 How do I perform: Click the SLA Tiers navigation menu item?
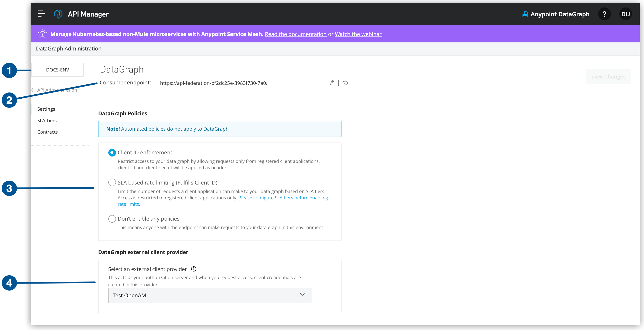pyautogui.click(x=47, y=120)
